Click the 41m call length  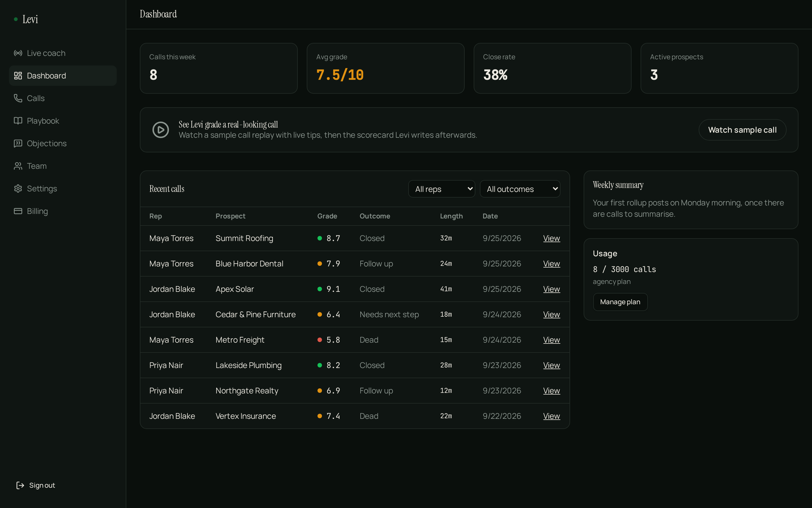click(x=446, y=289)
